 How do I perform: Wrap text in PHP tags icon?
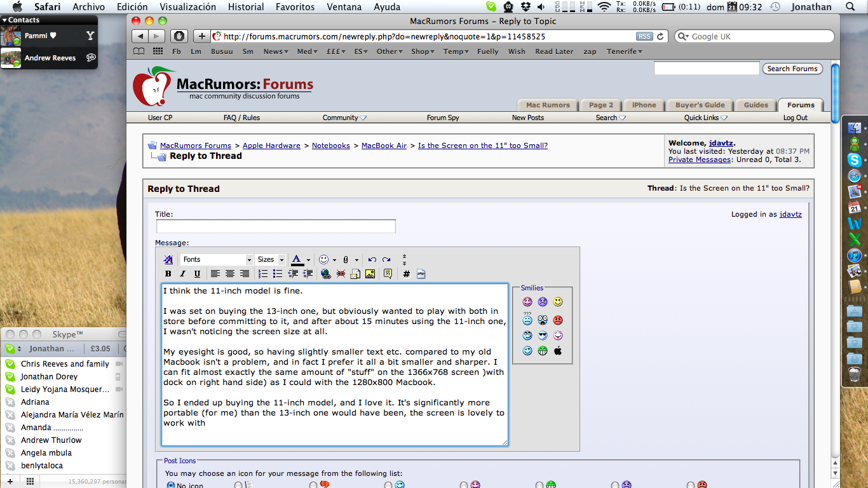point(421,274)
